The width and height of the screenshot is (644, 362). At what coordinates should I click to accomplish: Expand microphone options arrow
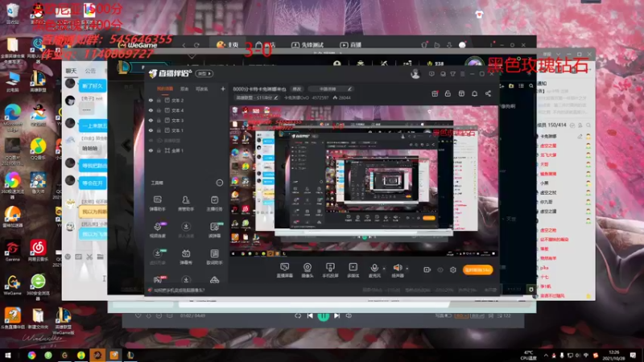[x=384, y=269]
